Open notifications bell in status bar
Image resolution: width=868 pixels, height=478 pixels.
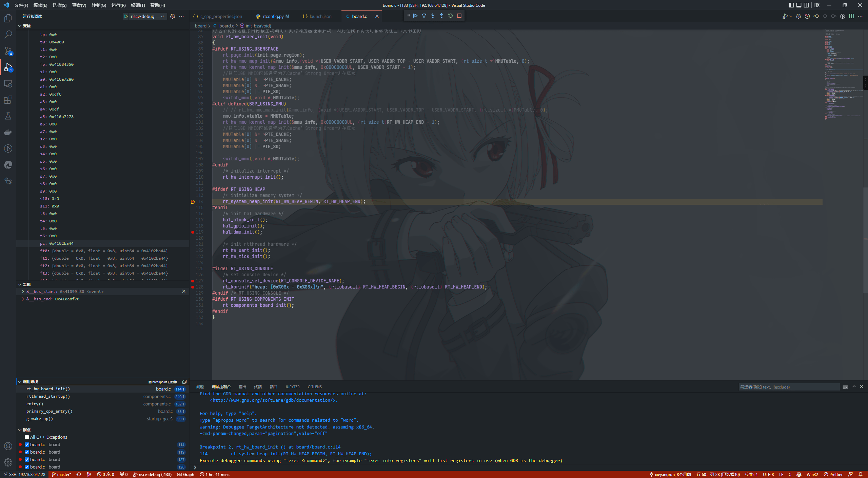click(x=861, y=475)
